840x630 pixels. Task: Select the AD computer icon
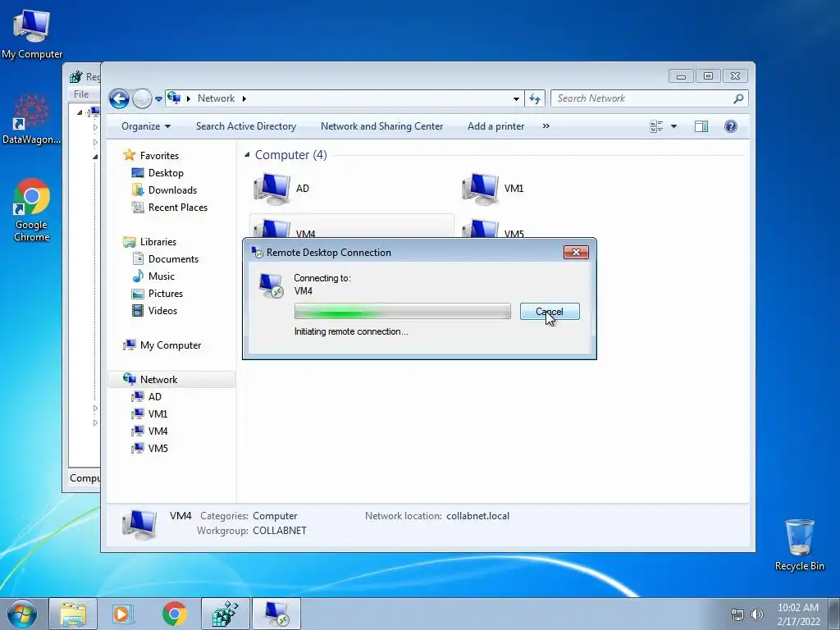click(x=272, y=189)
